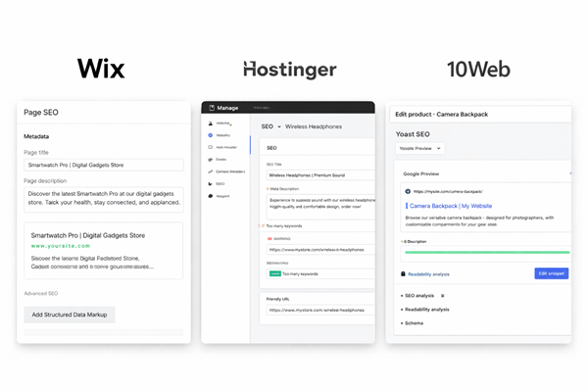Image resolution: width=588 pixels, height=392 pixels.
Task: Click the Wix Page title input field
Action: pos(103,165)
